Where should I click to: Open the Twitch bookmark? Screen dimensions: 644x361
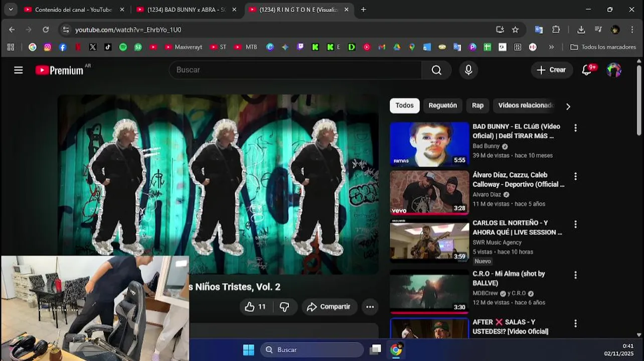(300, 47)
